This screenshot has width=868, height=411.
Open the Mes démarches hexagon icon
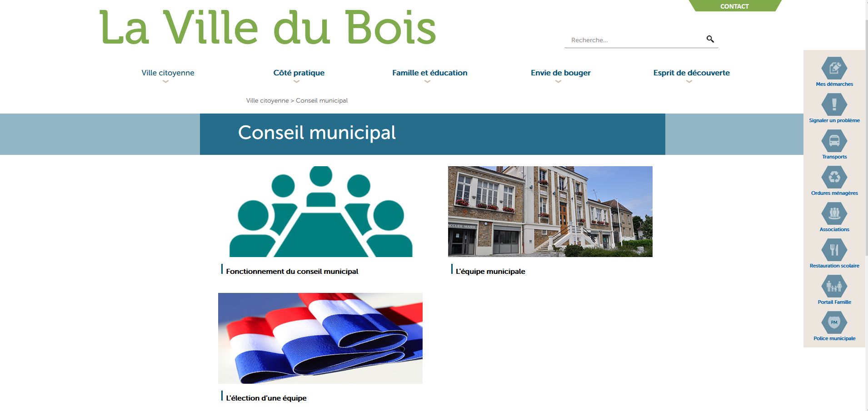pyautogui.click(x=834, y=69)
